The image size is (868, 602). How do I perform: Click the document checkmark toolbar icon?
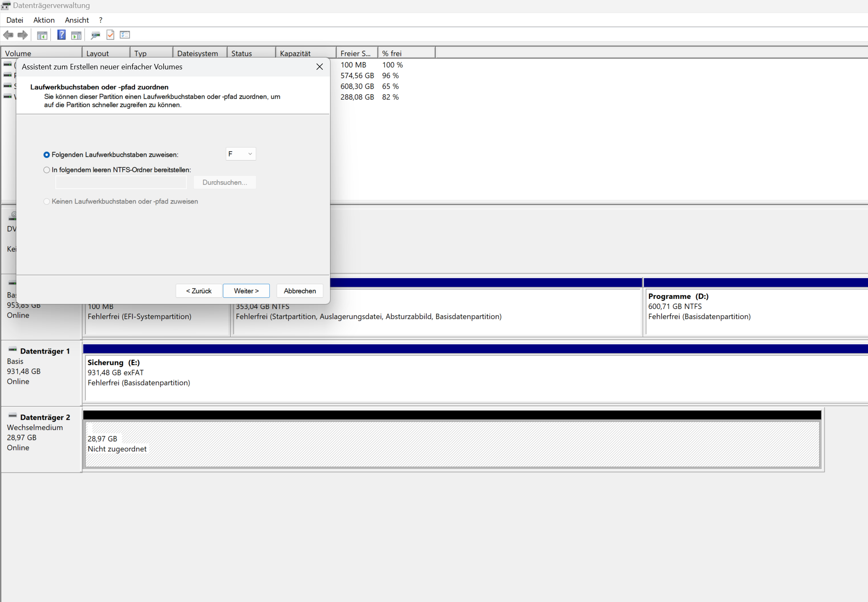[x=111, y=35]
